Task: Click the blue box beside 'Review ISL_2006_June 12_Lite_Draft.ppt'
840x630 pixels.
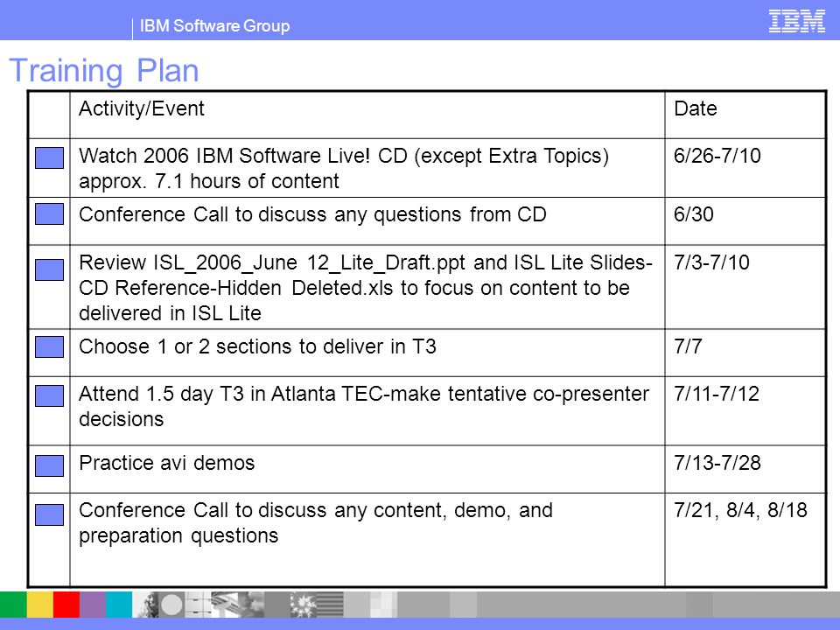Action: 49,270
